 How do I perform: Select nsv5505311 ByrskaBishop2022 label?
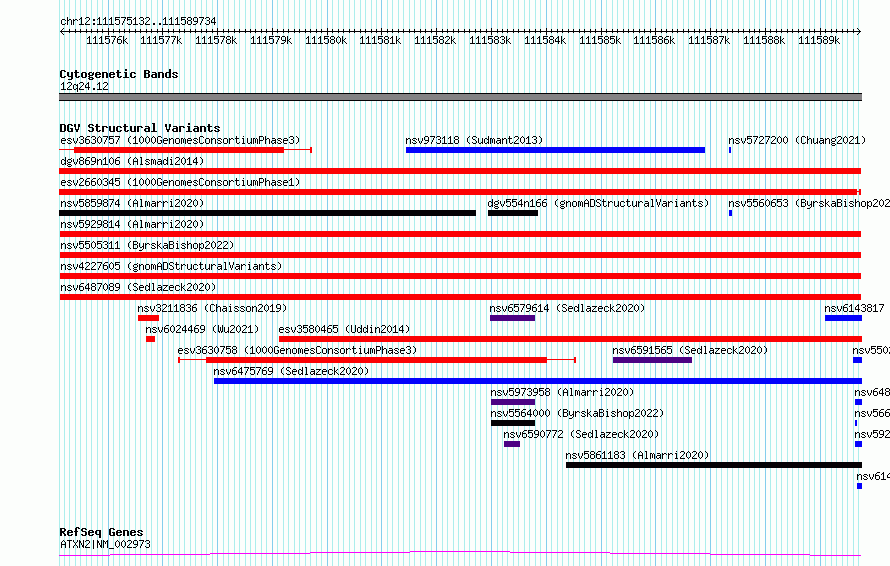(x=147, y=245)
